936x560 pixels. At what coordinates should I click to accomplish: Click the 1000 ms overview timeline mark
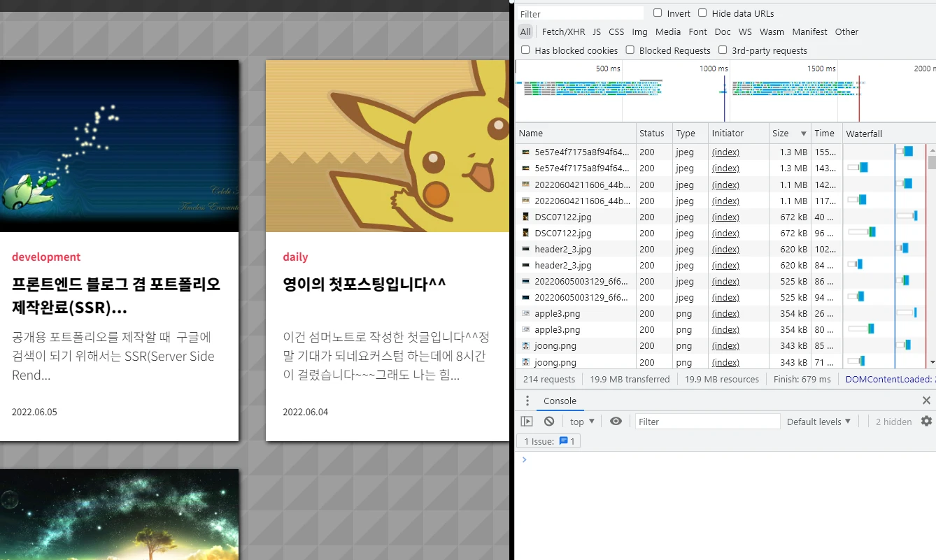pos(714,69)
